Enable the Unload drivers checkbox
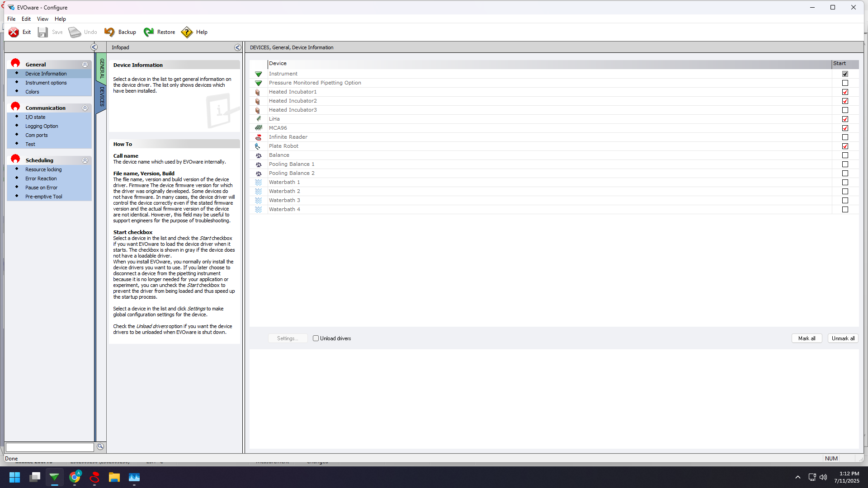This screenshot has width=868, height=488. (316, 338)
